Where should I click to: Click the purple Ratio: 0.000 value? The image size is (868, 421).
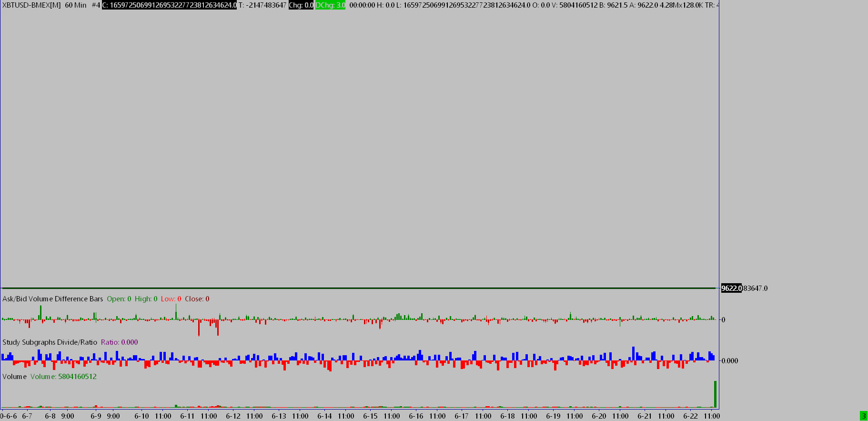[x=120, y=342]
